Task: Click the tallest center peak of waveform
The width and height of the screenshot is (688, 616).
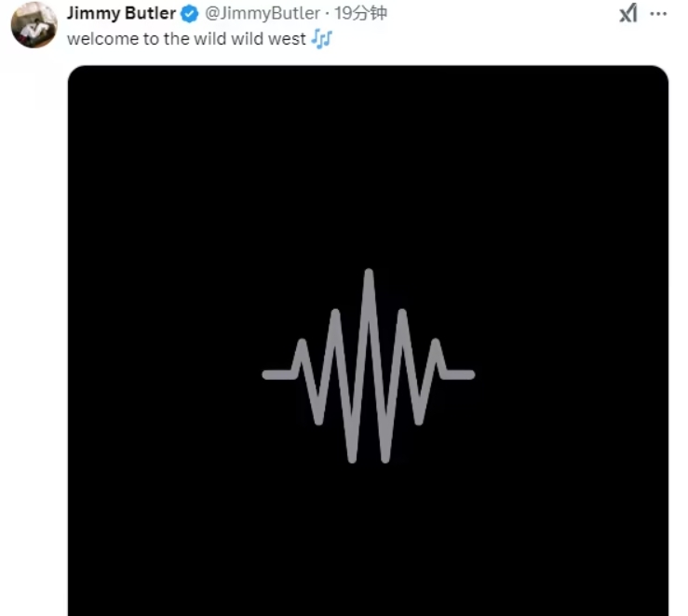Action: (x=369, y=279)
